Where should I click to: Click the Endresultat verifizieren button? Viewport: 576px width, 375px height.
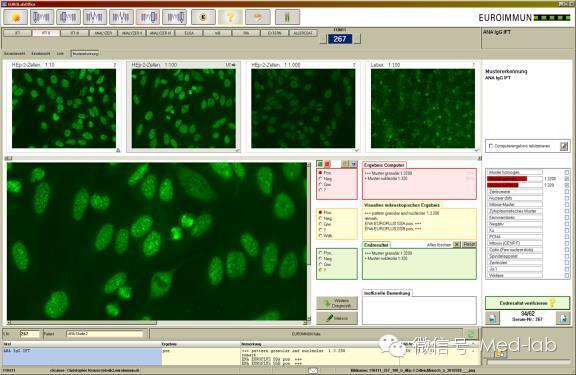(x=528, y=303)
